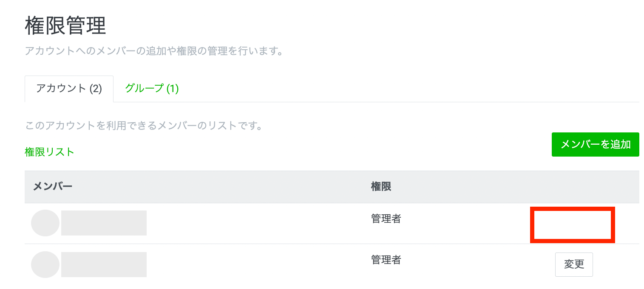
Task: Click the red-outlined box in first row
Action: [x=572, y=225]
